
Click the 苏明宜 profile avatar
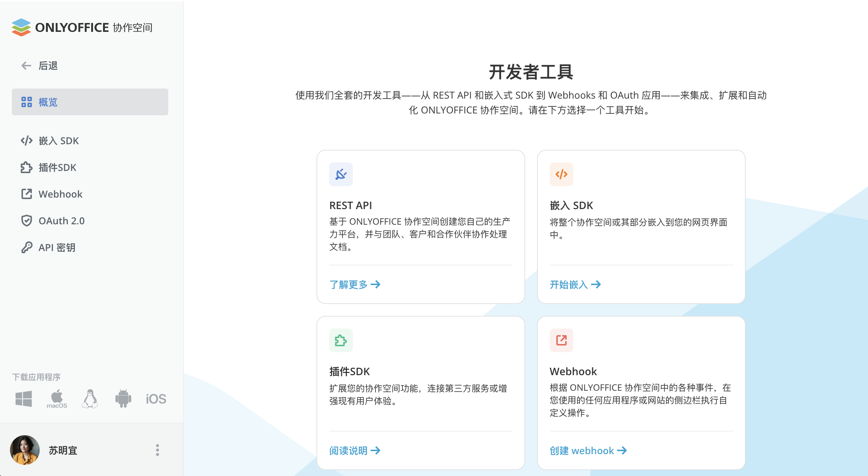tap(25, 450)
